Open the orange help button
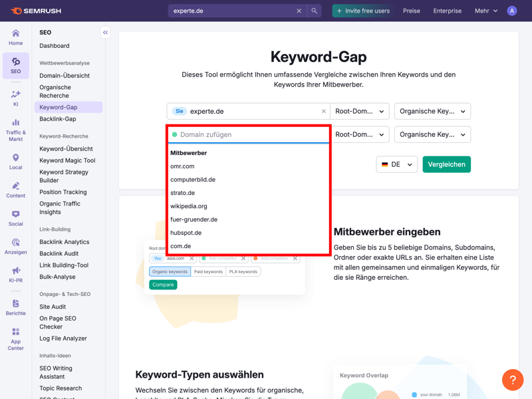Image resolution: width=532 pixels, height=399 pixels. coord(513,380)
